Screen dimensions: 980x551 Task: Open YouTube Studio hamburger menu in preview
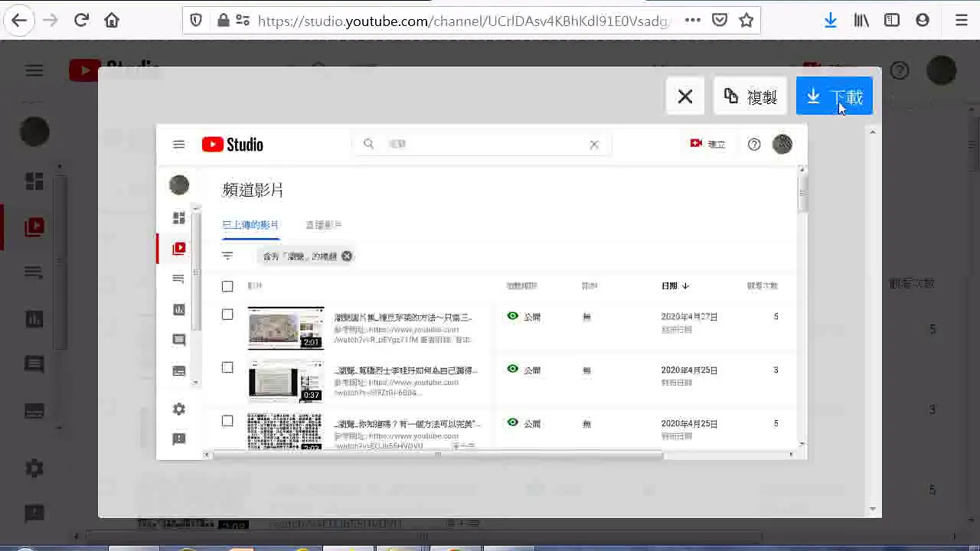pyautogui.click(x=178, y=144)
